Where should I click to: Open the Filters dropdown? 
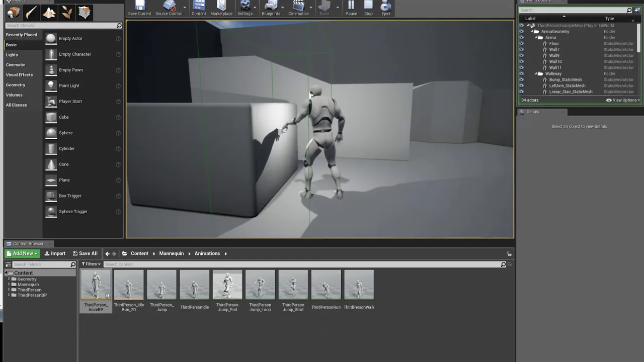click(x=91, y=264)
